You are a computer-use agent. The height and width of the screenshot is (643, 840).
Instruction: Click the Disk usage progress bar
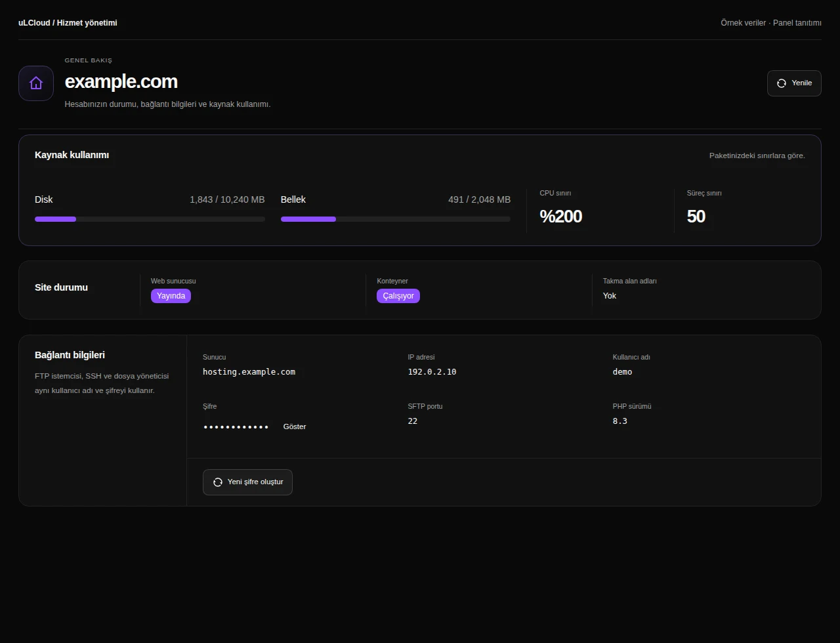click(x=150, y=219)
